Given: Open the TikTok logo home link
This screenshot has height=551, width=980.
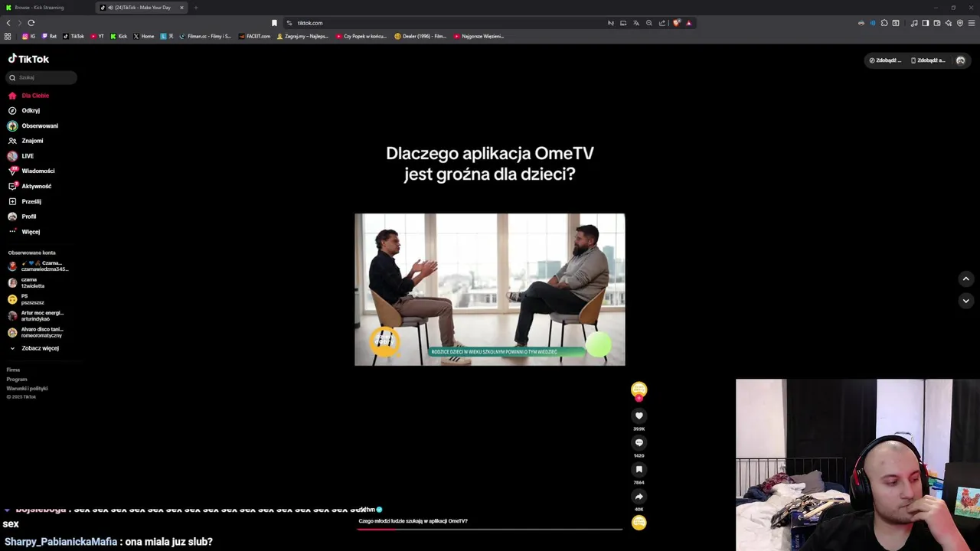Looking at the screenshot, I should 28,59.
